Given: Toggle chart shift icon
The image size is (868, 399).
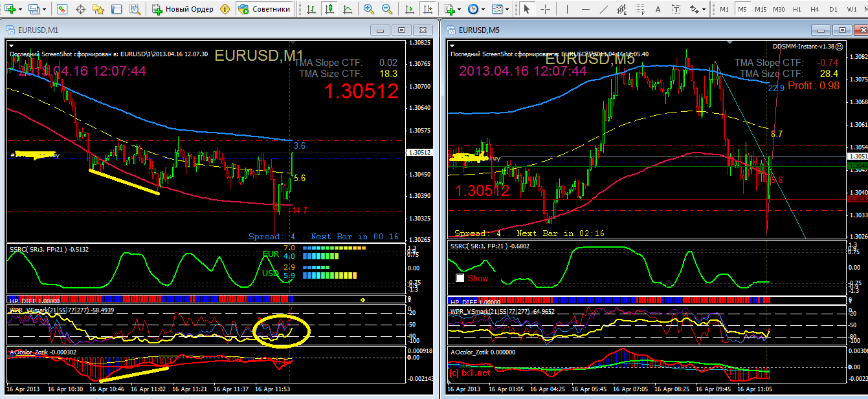Looking at the screenshot, I should [428, 9].
